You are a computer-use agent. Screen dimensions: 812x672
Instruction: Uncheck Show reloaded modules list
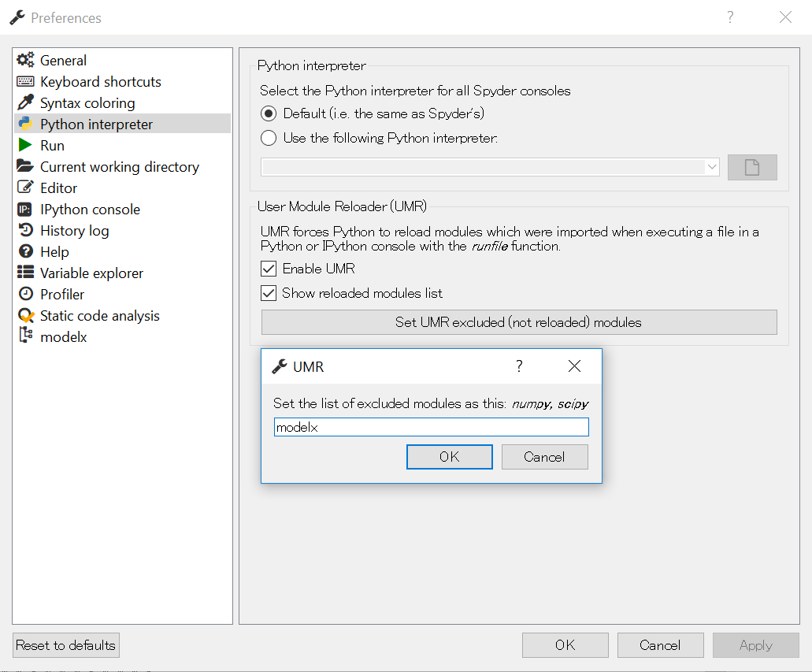[269, 293]
